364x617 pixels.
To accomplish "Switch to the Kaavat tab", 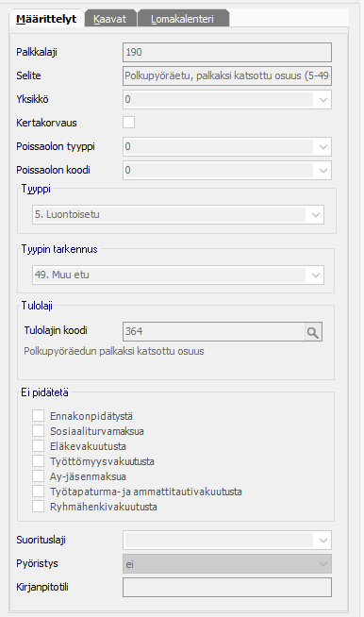I will (110, 19).
